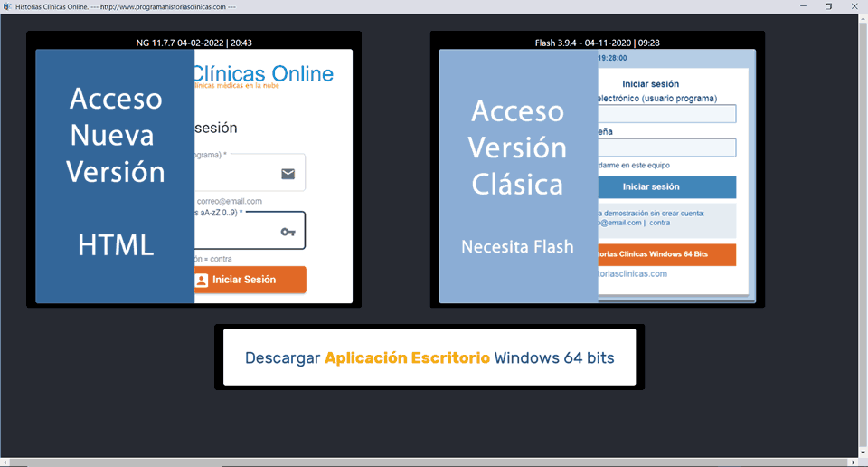The image size is (868, 467).
Task: Click the orange Iniciar Sesión button
Action: (x=250, y=280)
